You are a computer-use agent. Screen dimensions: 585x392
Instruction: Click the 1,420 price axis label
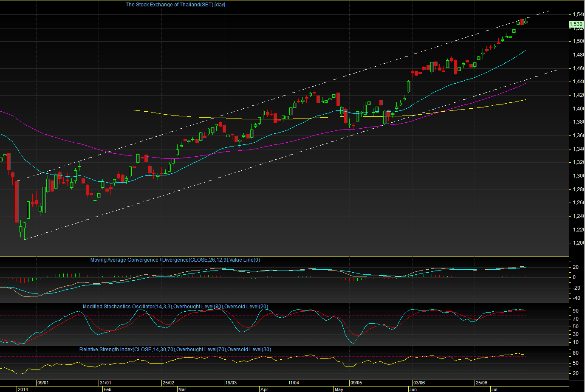pos(578,95)
